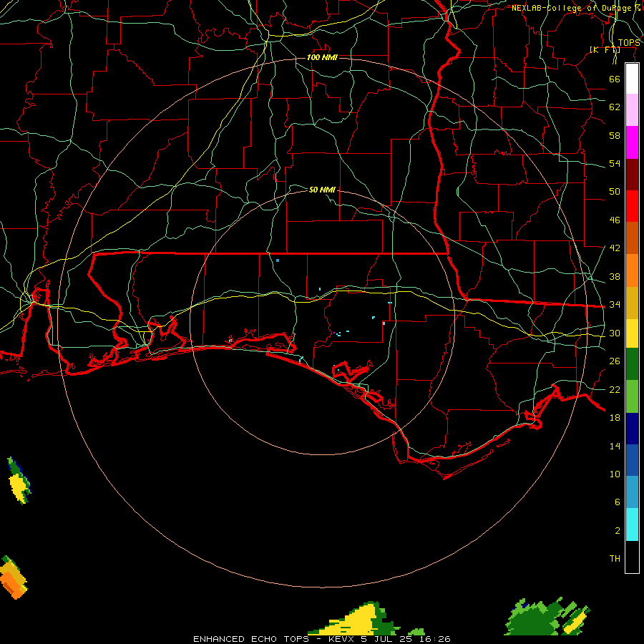Click the "66" legend value
Viewport: 644px width, 644px height.
[615, 79]
